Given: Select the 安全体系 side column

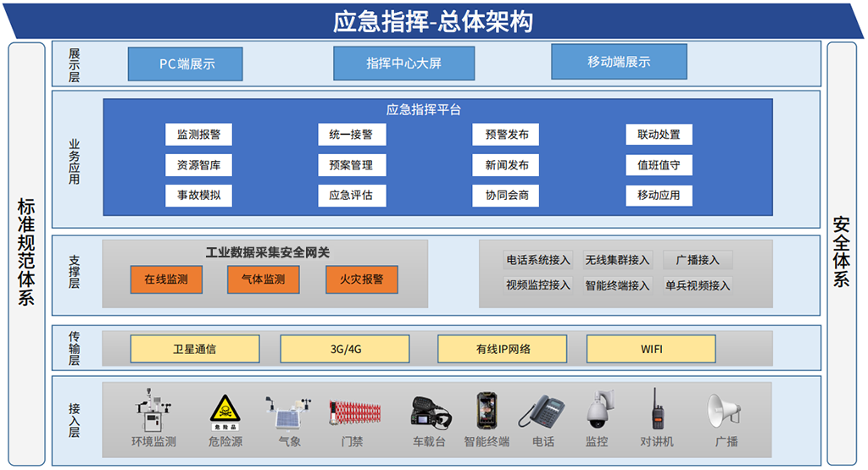Looking at the screenshot, I should point(842,254).
